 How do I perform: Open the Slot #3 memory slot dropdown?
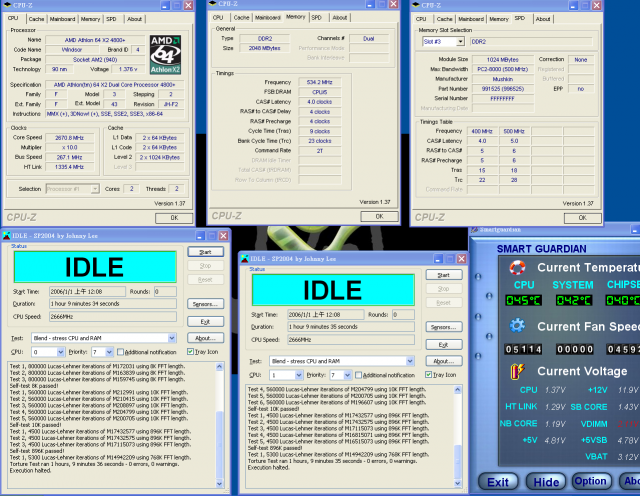[460, 42]
